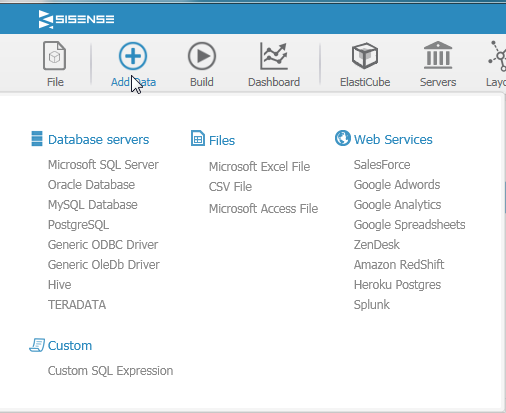Select Microsoft Access File
Viewport: 506px width, 413px height.
coord(264,209)
